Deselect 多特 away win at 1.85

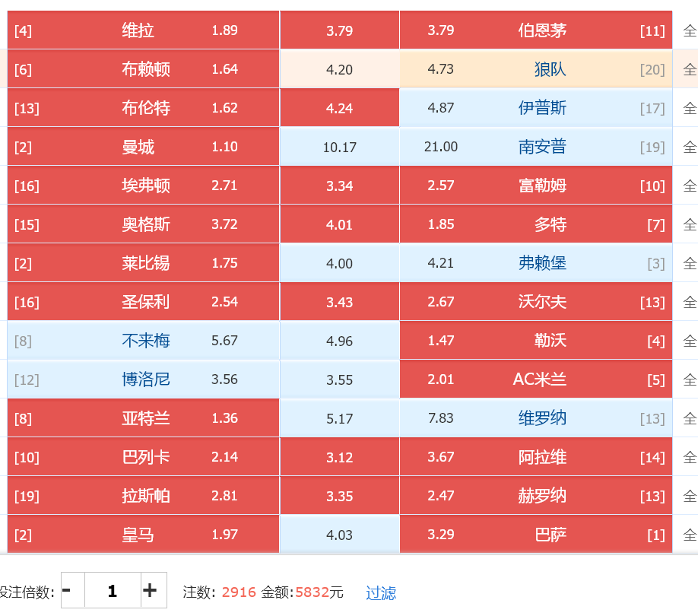coord(536,224)
